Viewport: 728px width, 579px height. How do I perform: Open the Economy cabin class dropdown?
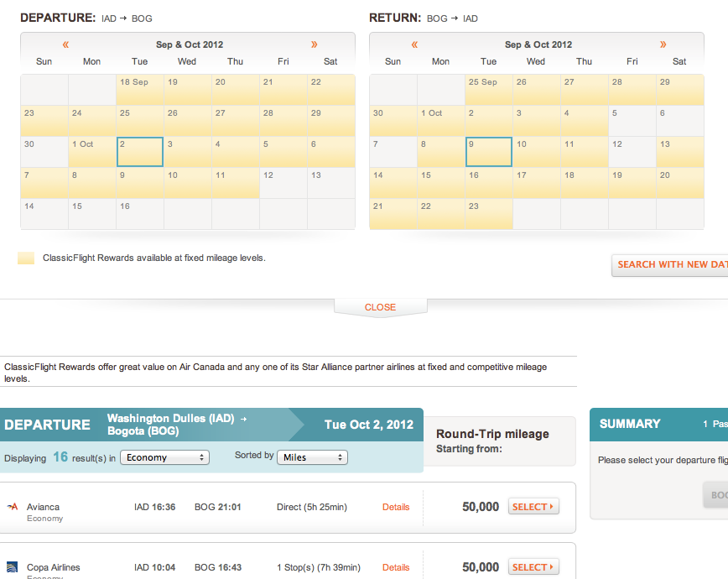[165, 457]
